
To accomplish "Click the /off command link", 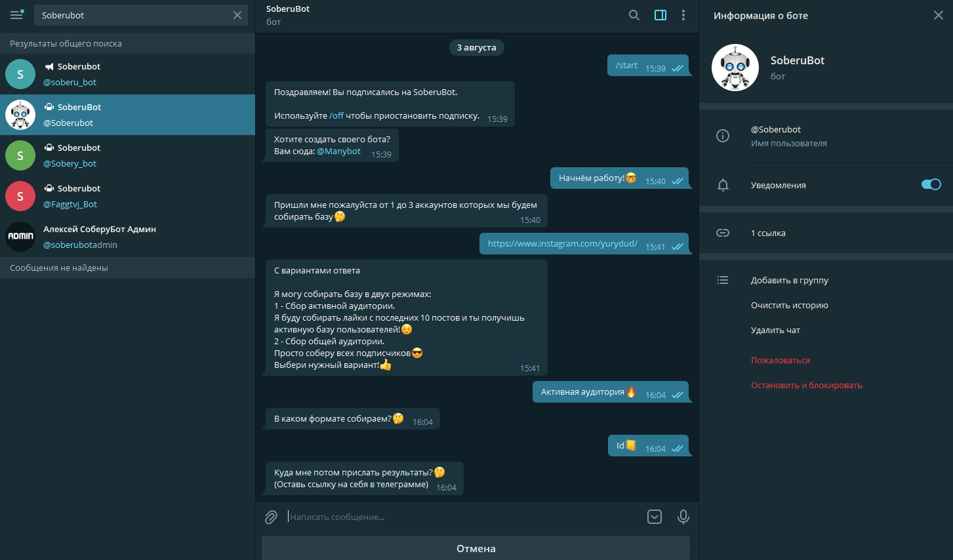I will point(336,116).
